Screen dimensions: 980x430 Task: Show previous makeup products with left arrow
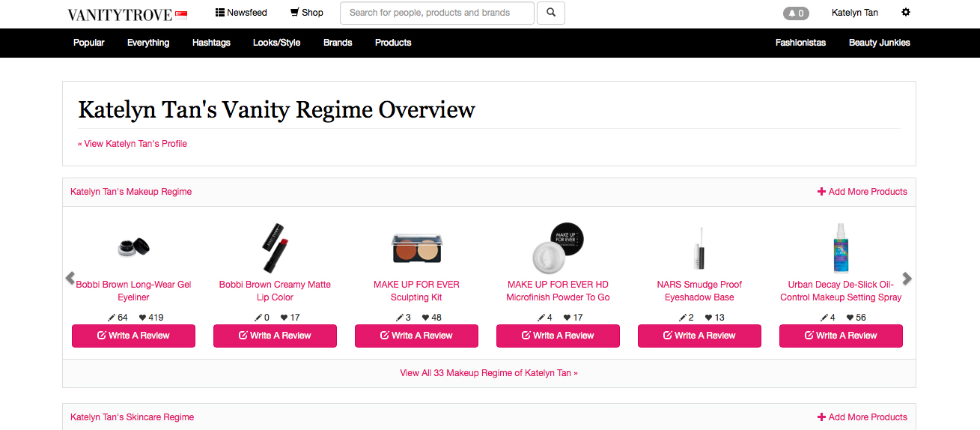tap(70, 279)
